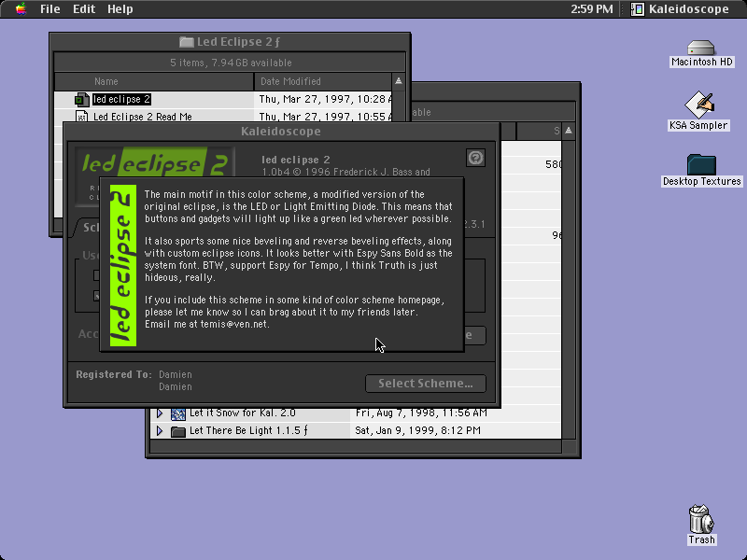The image size is (747, 560).
Task: Expand the Let There Be Light 1.1.5 ƒ folder
Action: [x=160, y=431]
